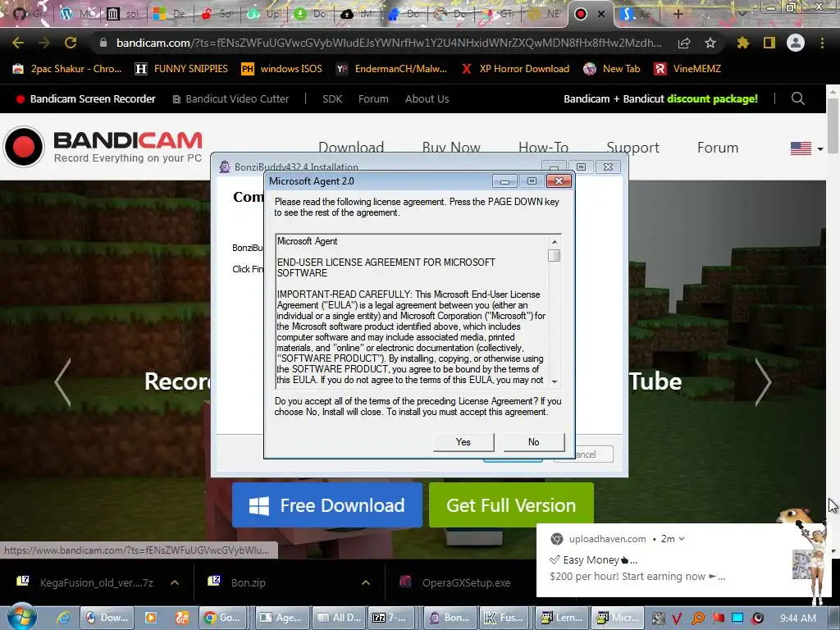Click the browser page vertical scrollbar thumb

pos(833,126)
